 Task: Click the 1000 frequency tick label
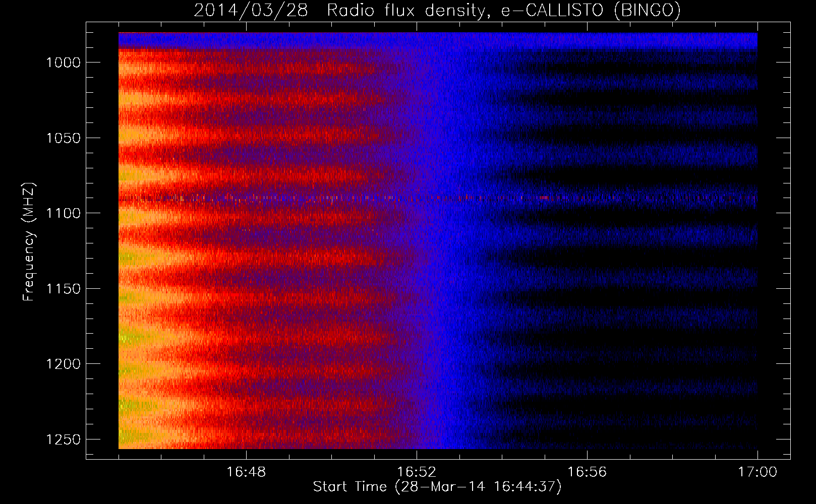(x=64, y=62)
